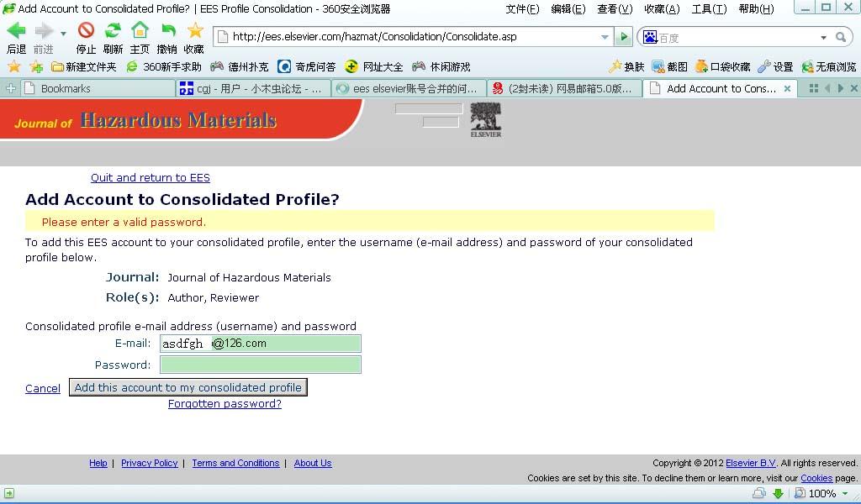Open the 收藏(A) menu
861x504 pixels.
662,8
